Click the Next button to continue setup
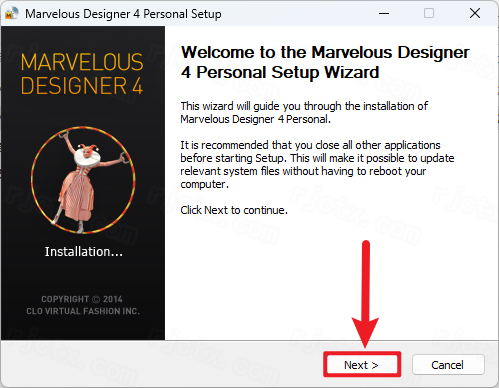The width and height of the screenshot is (499, 388). (362, 365)
